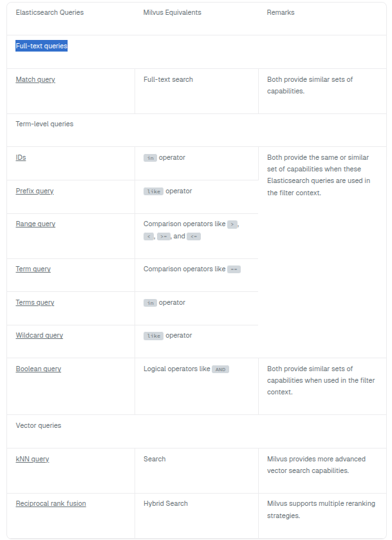Open the Wildcard query link

click(x=39, y=336)
